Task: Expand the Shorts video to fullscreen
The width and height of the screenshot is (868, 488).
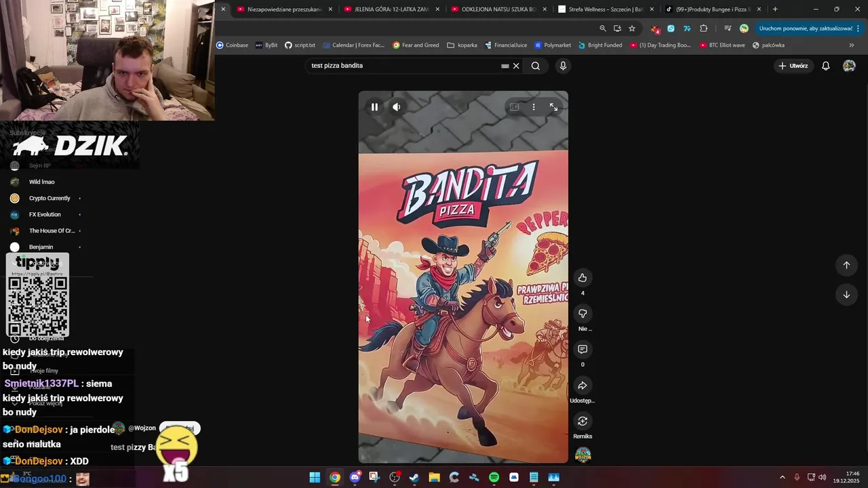Action: (x=553, y=107)
